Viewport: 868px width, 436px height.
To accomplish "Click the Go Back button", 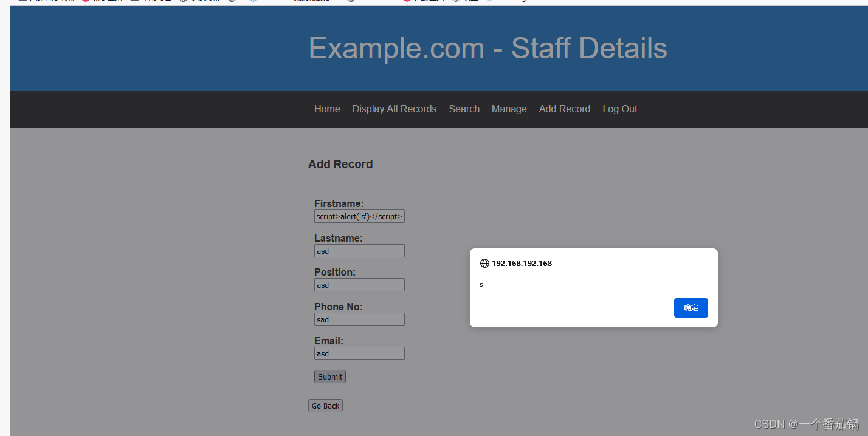I will point(326,406).
